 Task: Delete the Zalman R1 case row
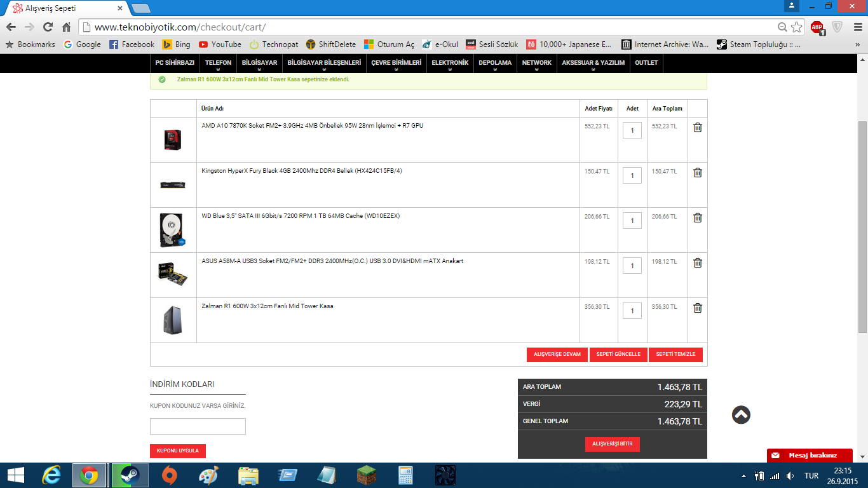pos(697,308)
